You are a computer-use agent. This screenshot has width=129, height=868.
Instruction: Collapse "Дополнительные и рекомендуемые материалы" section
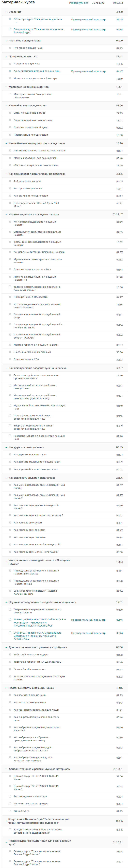[6, 769]
